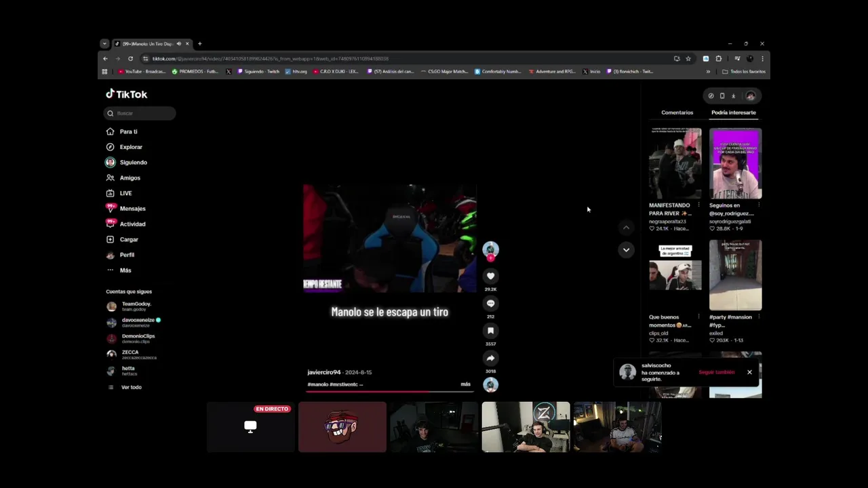This screenshot has width=868, height=488.
Task: Go back in browser
Action: tap(105, 59)
